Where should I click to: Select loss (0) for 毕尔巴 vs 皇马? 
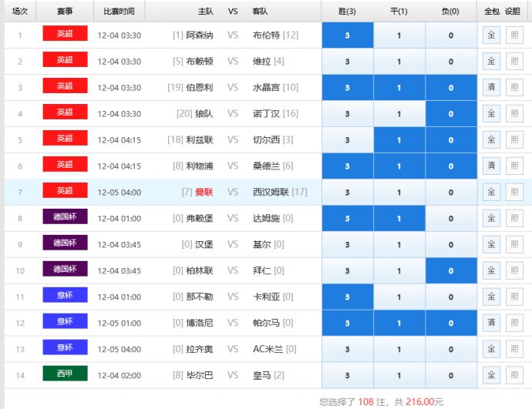click(451, 376)
